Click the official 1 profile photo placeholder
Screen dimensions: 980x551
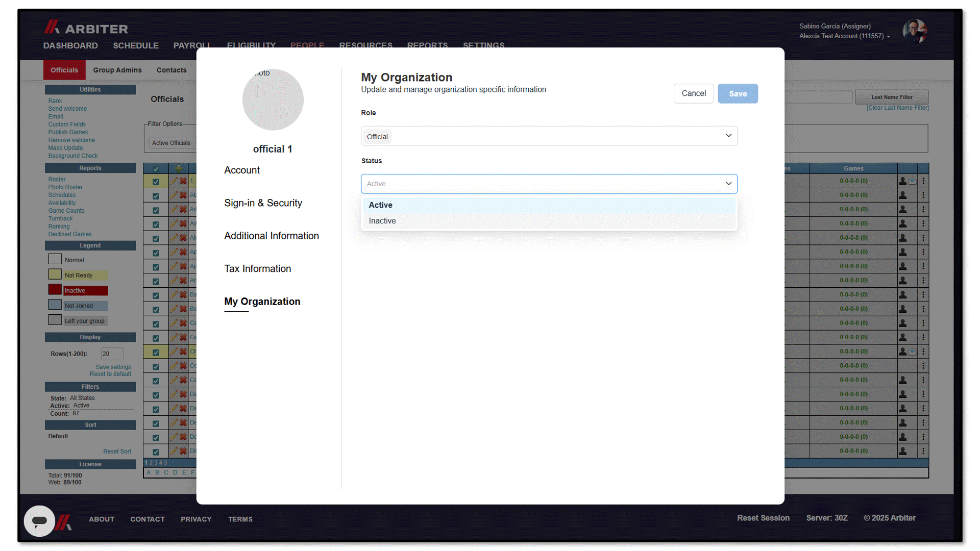coord(273,99)
